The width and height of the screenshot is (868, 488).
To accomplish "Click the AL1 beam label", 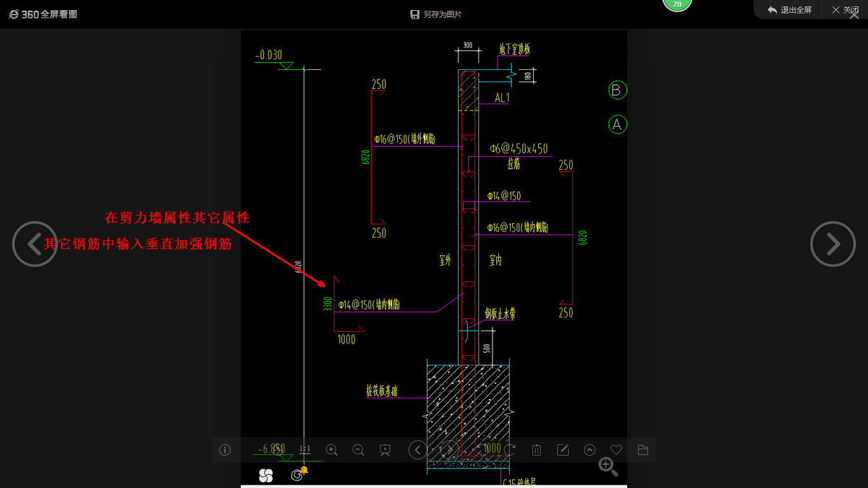I will point(502,98).
